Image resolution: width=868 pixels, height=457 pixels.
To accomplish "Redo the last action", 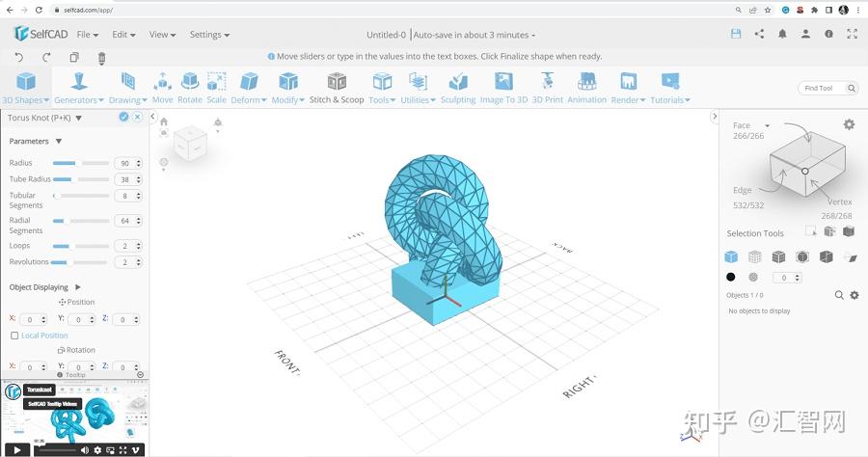I will pyautogui.click(x=46, y=57).
